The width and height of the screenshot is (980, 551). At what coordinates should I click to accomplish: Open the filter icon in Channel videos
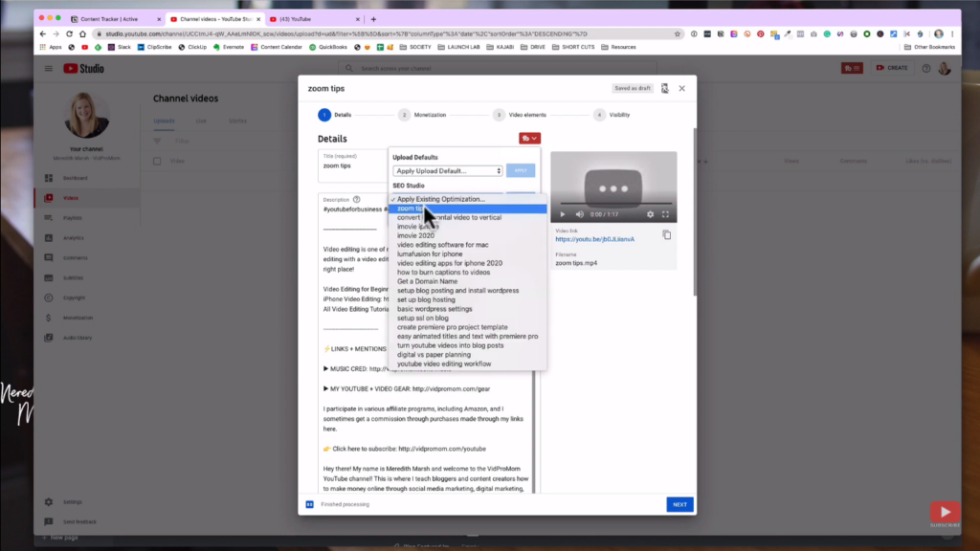(x=158, y=142)
